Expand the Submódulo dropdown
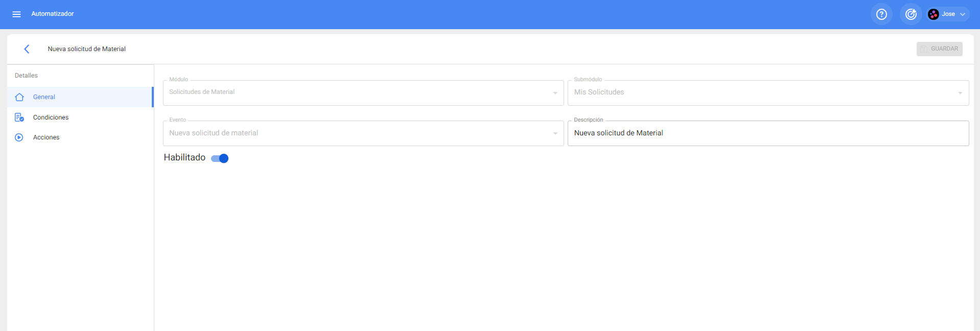Screen dimensions: 980x331 point(767,92)
